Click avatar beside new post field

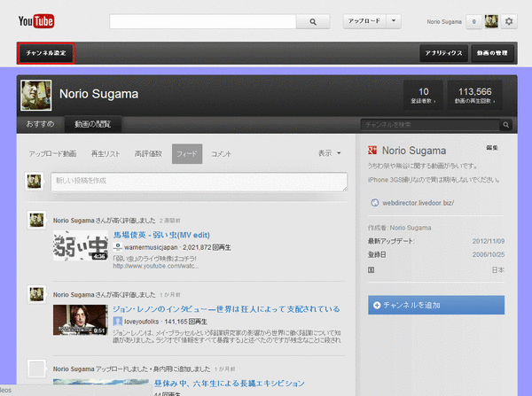[34, 182]
